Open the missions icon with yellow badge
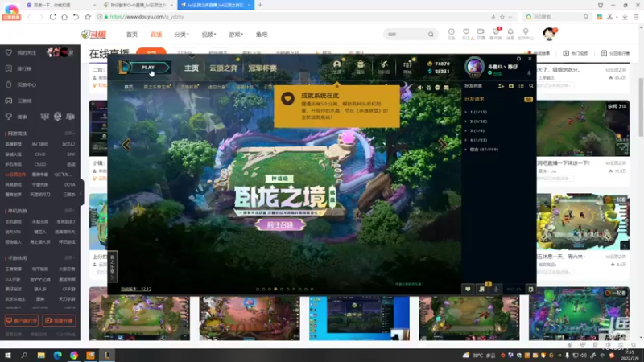This screenshot has width=644, height=362. pyautogui.click(x=481, y=290)
